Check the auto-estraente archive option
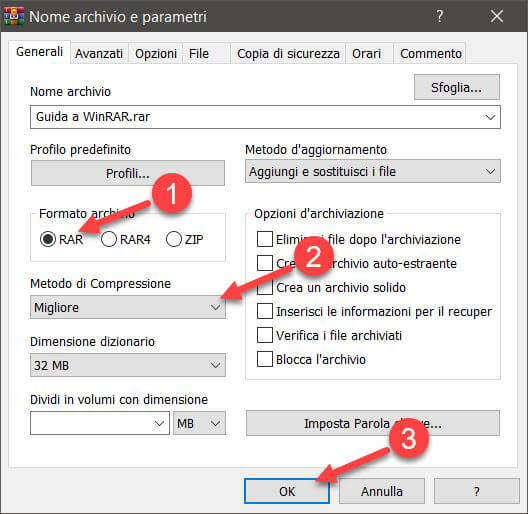The image size is (528, 514). coord(265,263)
